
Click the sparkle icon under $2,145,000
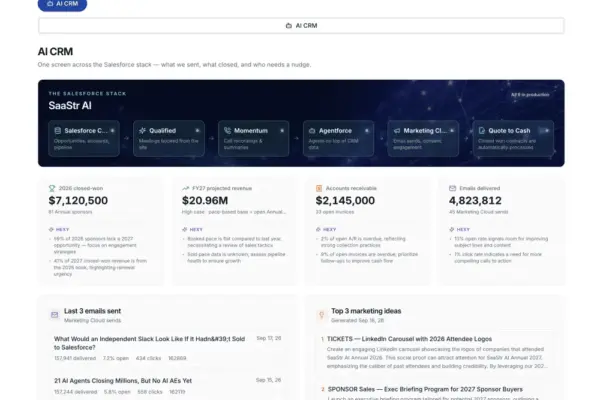point(318,229)
